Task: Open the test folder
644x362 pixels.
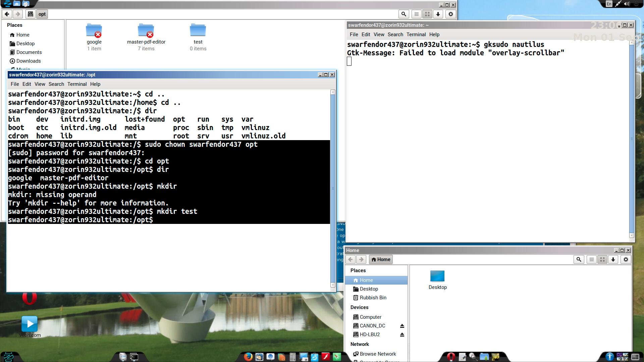Action: [x=198, y=31]
